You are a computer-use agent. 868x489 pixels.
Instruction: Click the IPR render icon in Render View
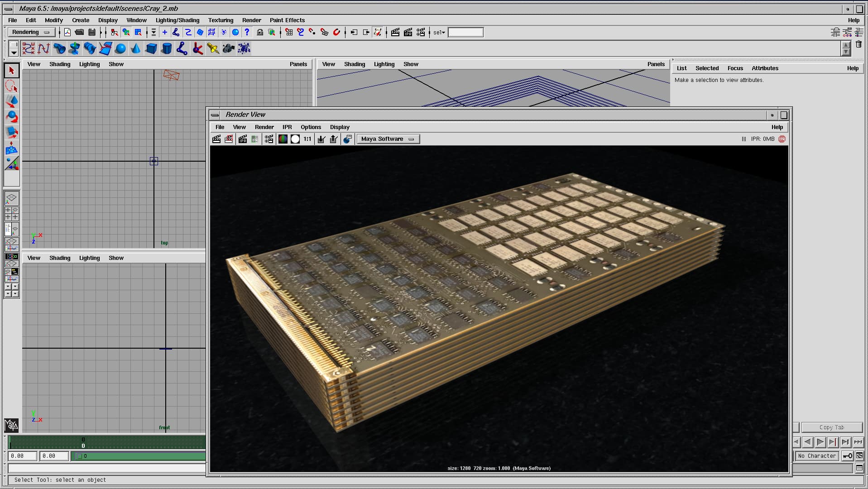tap(243, 139)
